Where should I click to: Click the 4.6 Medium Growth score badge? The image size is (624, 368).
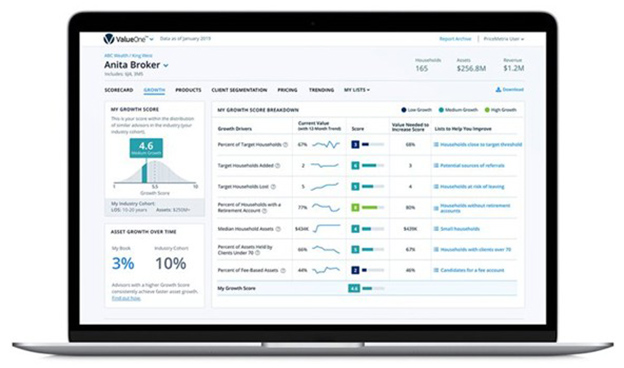146,148
